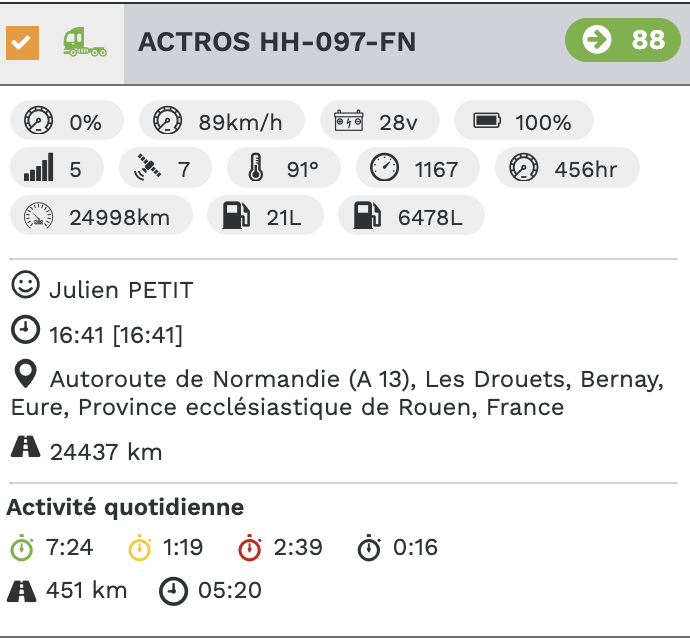Click the red stopwatch 2:39 icon
The height and width of the screenshot is (638, 690).
(x=250, y=548)
